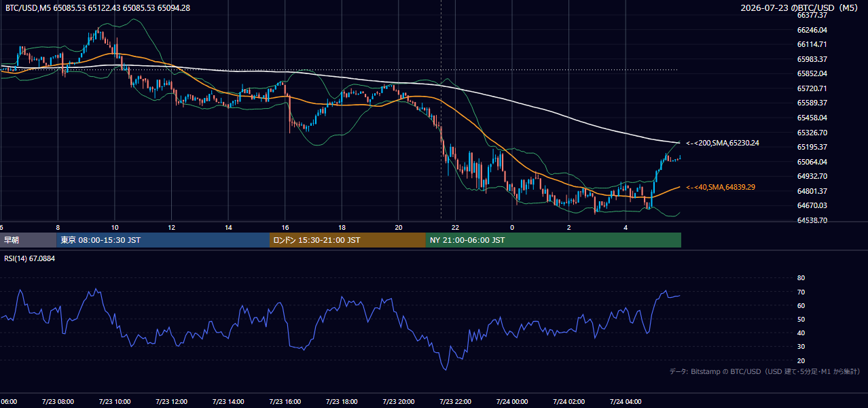The width and height of the screenshot is (868, 408).
Task: Click RSI scale value 50
Action: point(801,319)
